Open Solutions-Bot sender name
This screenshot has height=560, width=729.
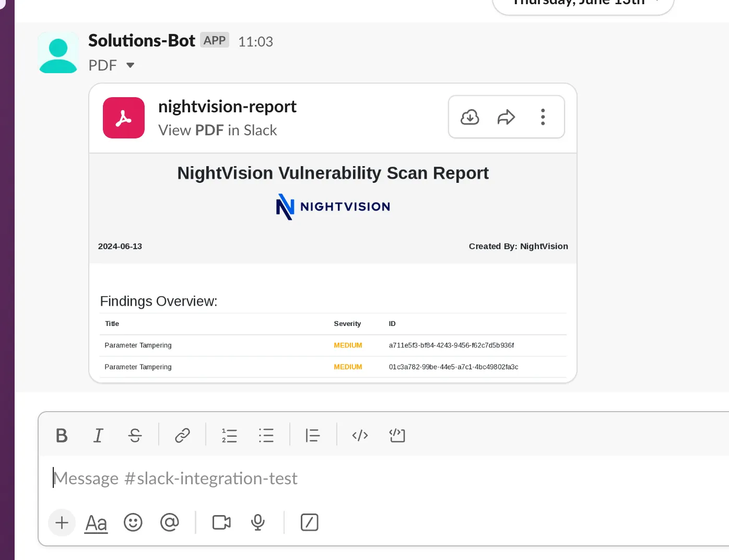point(142,41)
